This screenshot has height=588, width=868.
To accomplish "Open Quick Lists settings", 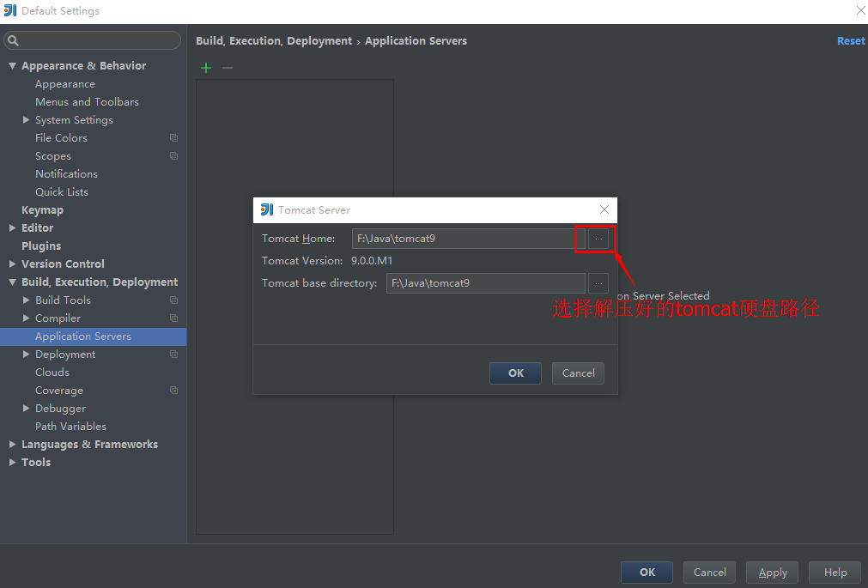I will coord(62,192).
